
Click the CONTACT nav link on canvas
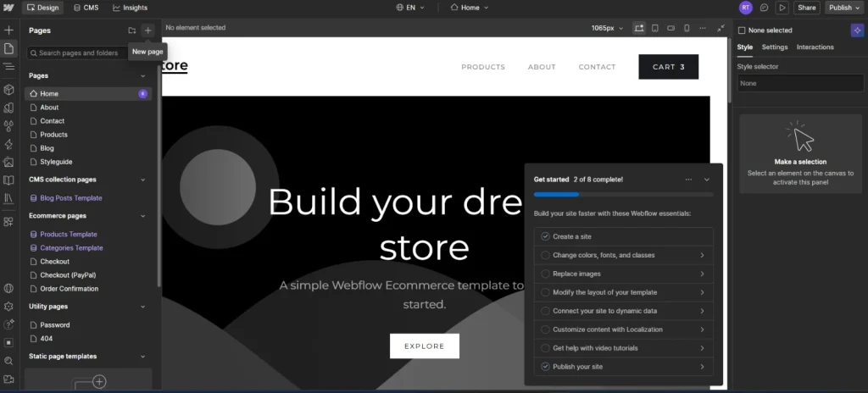click(598, 67)
